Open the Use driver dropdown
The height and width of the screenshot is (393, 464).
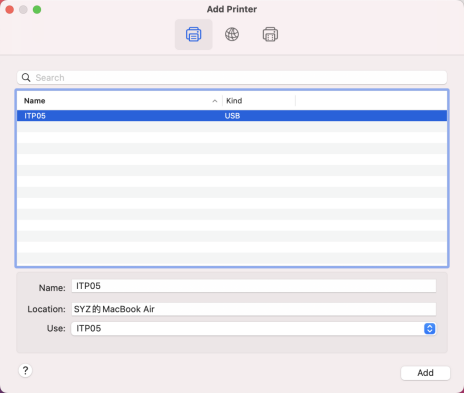coord(253,329)
